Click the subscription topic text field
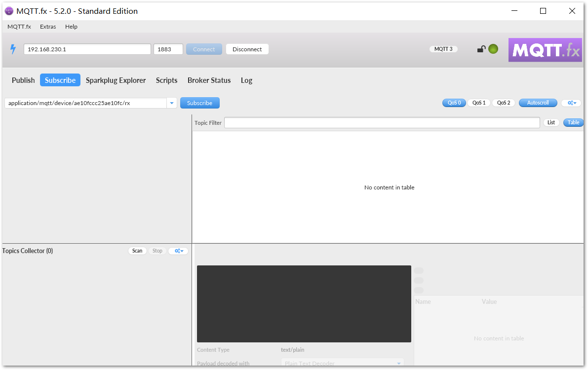The image size is (588, 370). click(x=86, y=103)
